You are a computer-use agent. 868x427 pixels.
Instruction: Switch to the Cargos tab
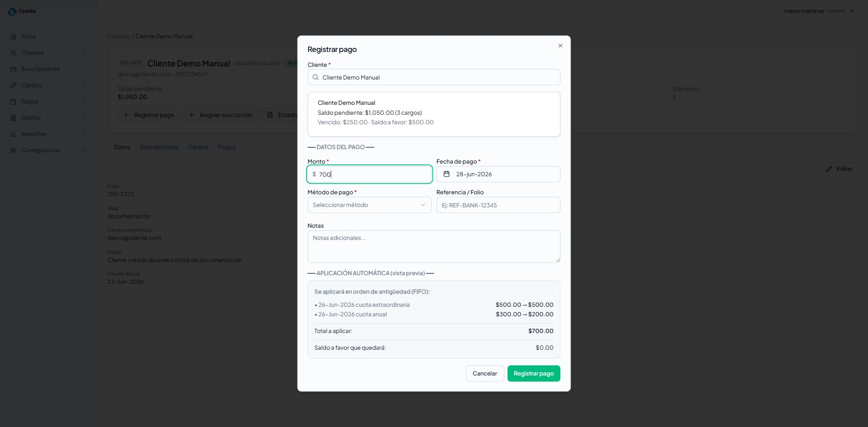tap(198, 147)
